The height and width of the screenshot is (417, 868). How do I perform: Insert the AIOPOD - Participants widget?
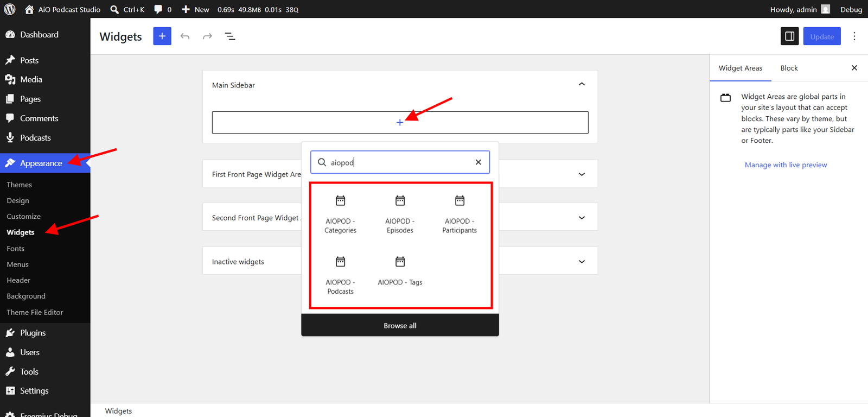(459, 214)
